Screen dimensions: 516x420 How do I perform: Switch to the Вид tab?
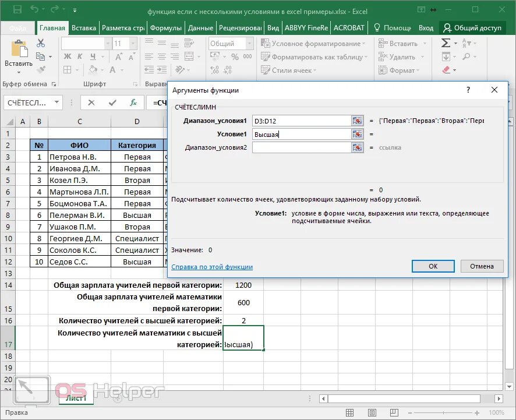[273, 28]
